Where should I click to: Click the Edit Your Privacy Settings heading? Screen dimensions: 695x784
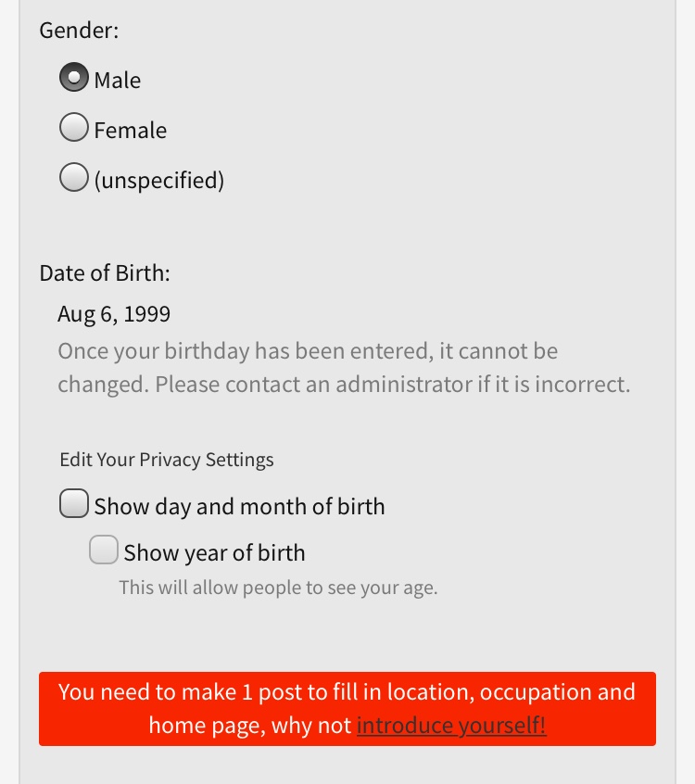(x=167, y=460)
